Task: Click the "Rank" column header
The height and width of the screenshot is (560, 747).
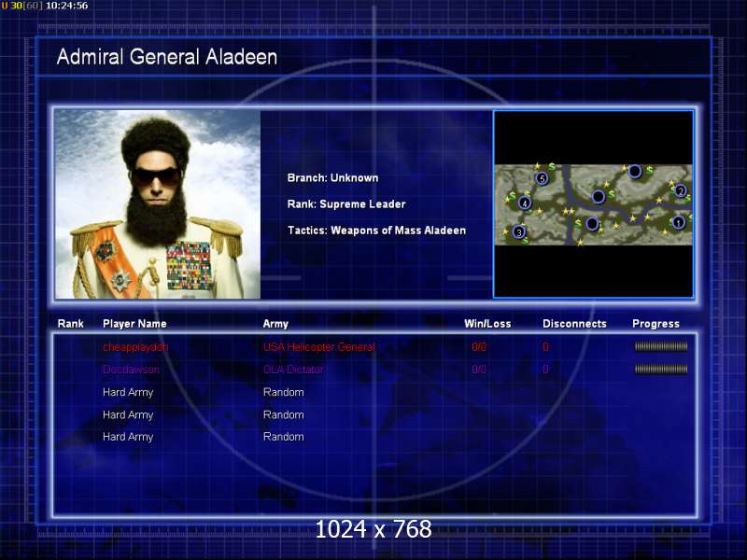Action: coord(71,324)
